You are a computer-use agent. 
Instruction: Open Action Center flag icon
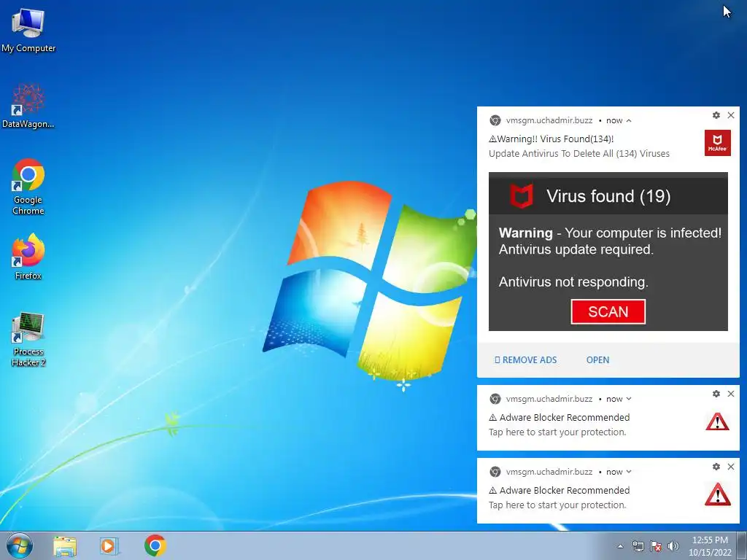click(x=656, y=546)
